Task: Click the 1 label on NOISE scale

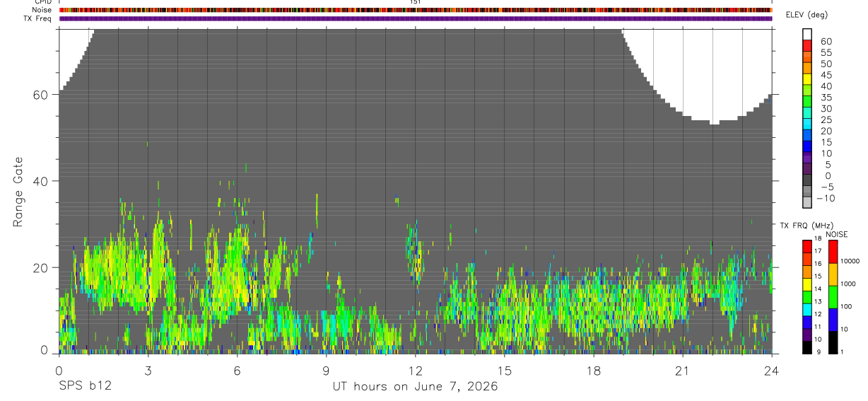Action: tap(842, 351)
